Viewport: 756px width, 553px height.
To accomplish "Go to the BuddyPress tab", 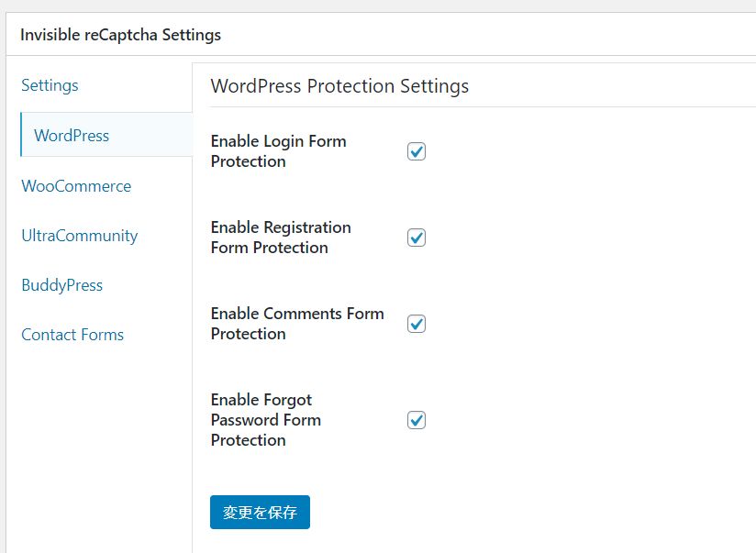I will (x=61, y=285).
